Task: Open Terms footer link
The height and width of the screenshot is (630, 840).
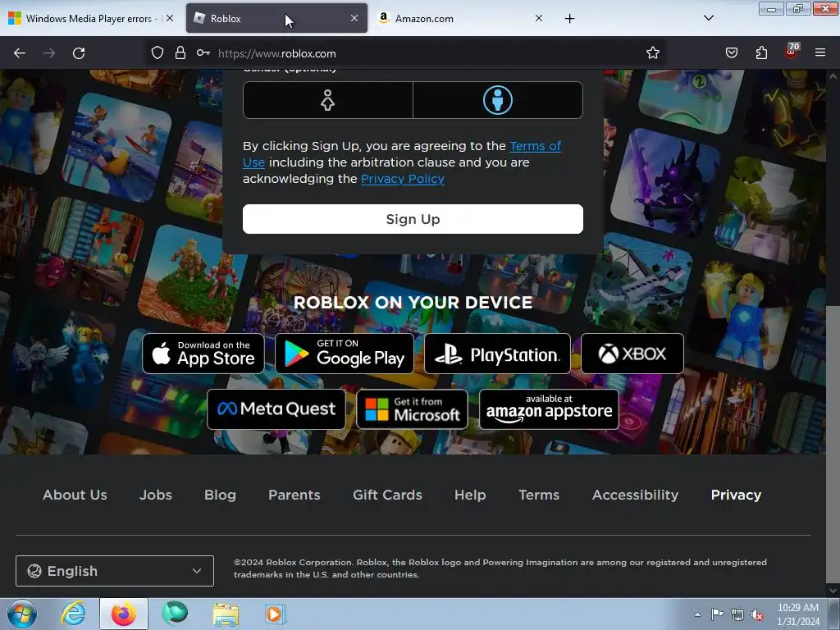Action: tap(539, 495)
